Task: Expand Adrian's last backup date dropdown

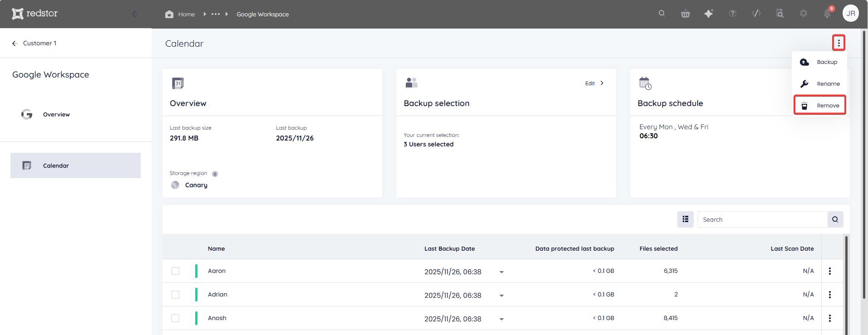Action: click(502, 296)
